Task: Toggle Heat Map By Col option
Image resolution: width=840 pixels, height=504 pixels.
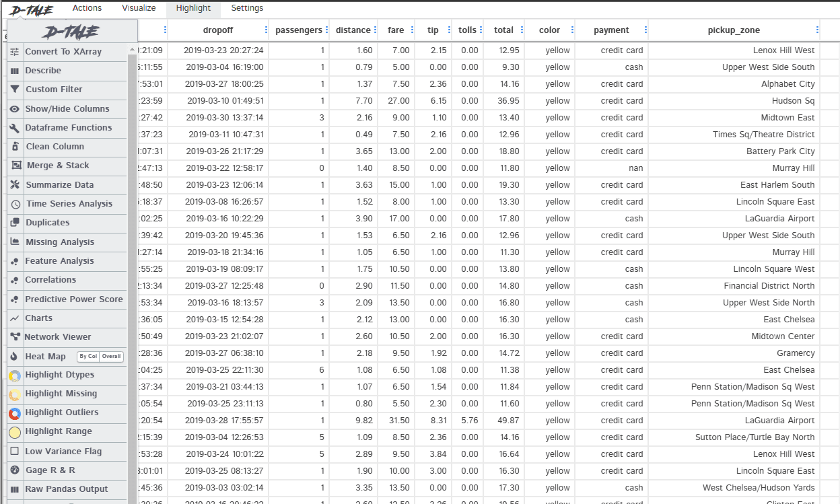Action: [x=87, y=357]
